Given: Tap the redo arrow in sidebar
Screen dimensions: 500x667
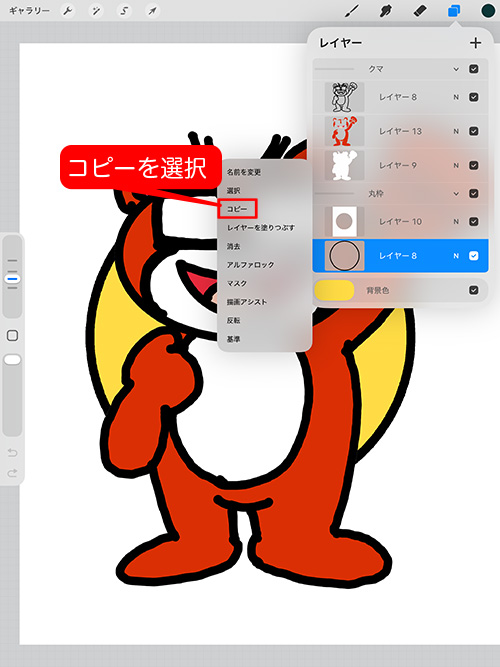Looking at the screenshot, I should point(12,473).
